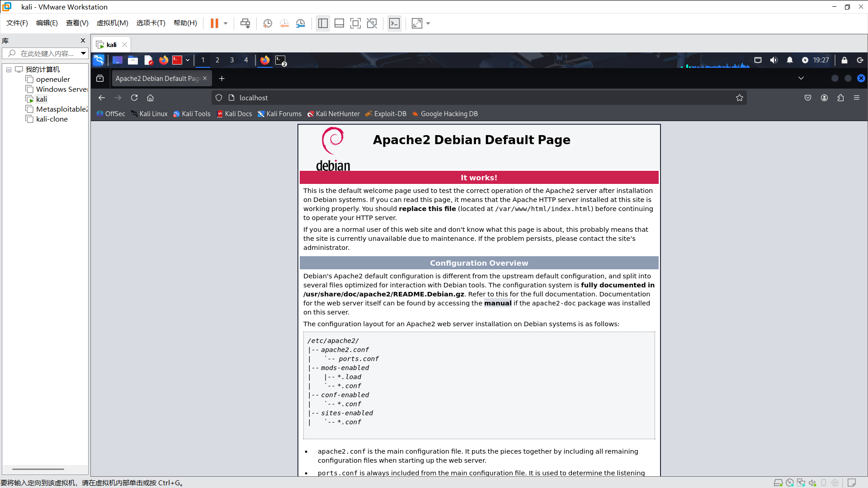The image size is (868, 488).
Task: Open the Firefox extensions puzzle icon
Action: coord(840,98)
